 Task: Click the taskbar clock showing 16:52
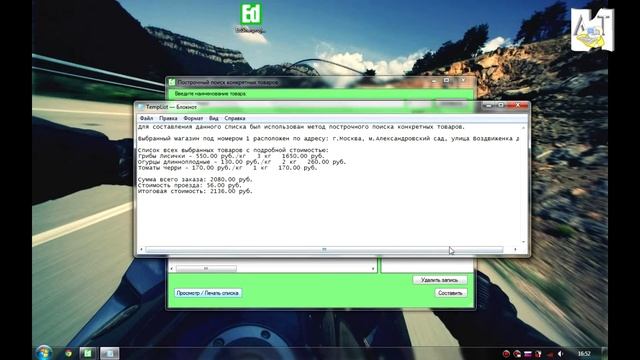coord(584,353)
